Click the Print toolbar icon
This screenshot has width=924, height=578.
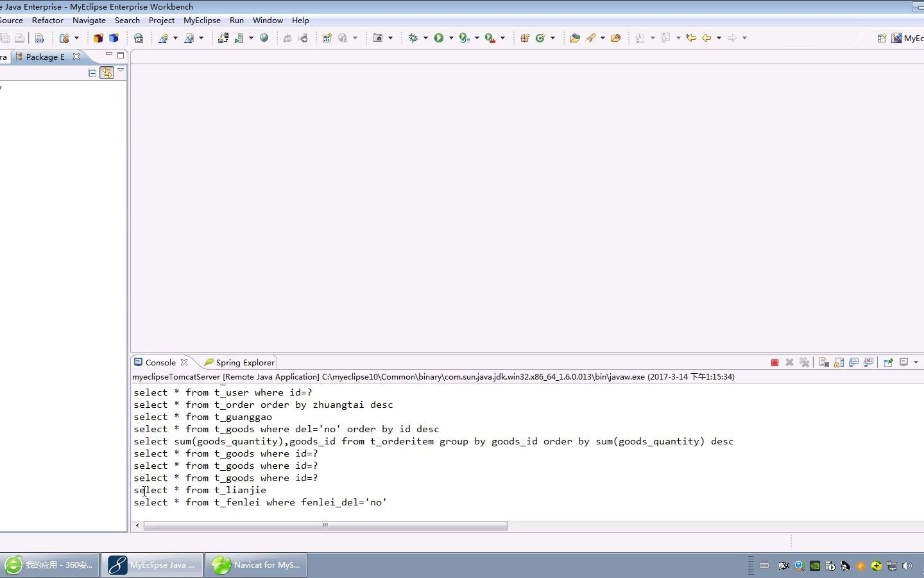coord(20,38)
